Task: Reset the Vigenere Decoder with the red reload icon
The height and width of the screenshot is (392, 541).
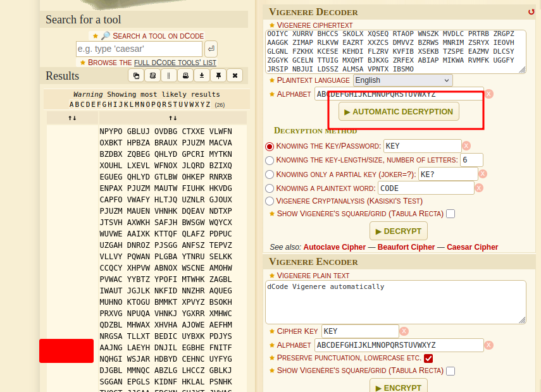Action: click(531, 12)
